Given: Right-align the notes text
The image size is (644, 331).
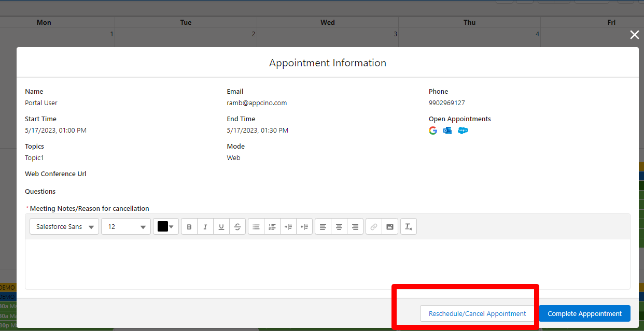Looking at the screenshot, I should pyautogui.click(x=355, y=227).
